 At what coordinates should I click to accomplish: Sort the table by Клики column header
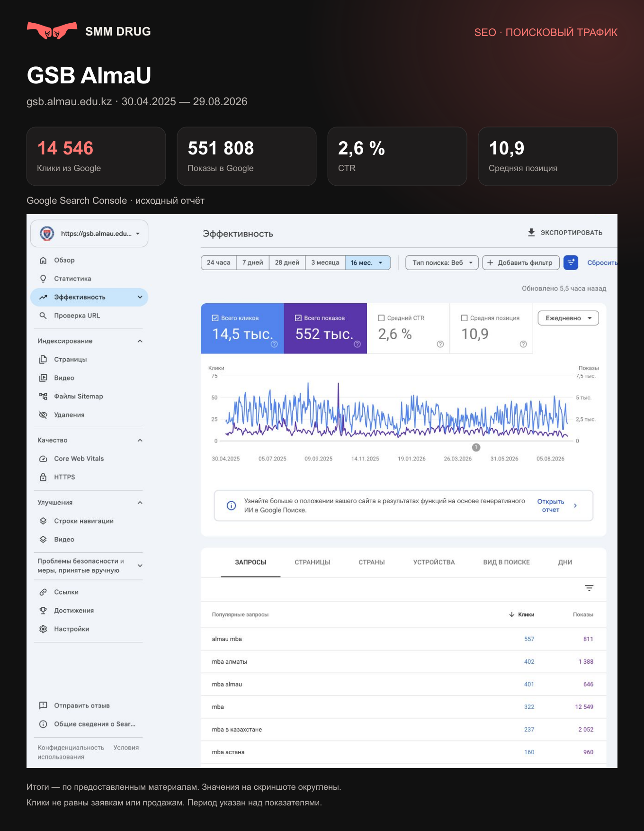pos(522,614)
